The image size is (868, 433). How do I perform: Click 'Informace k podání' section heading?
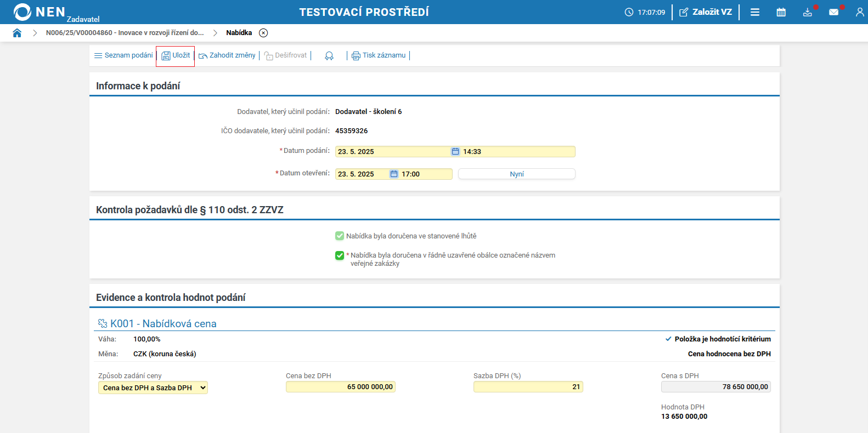138,86
